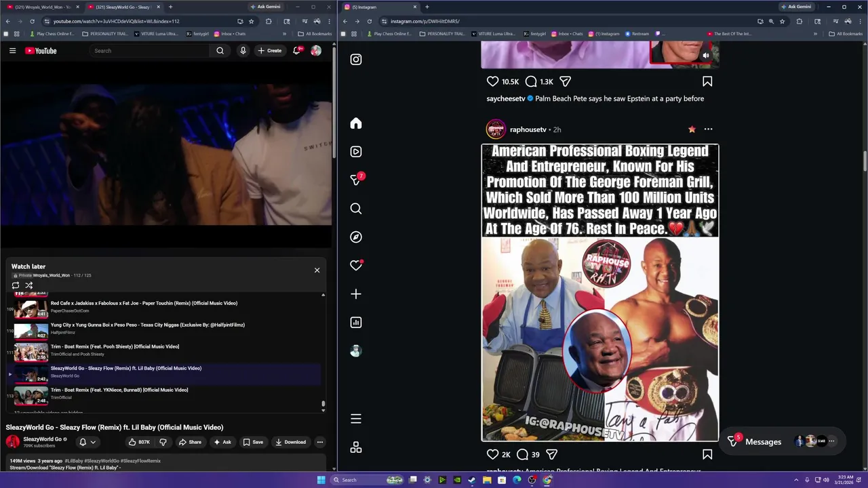Like the saycheesetv post with 10.5K likes
The width and height of the screenshot is (868, 488).
(x=493, y=81)
